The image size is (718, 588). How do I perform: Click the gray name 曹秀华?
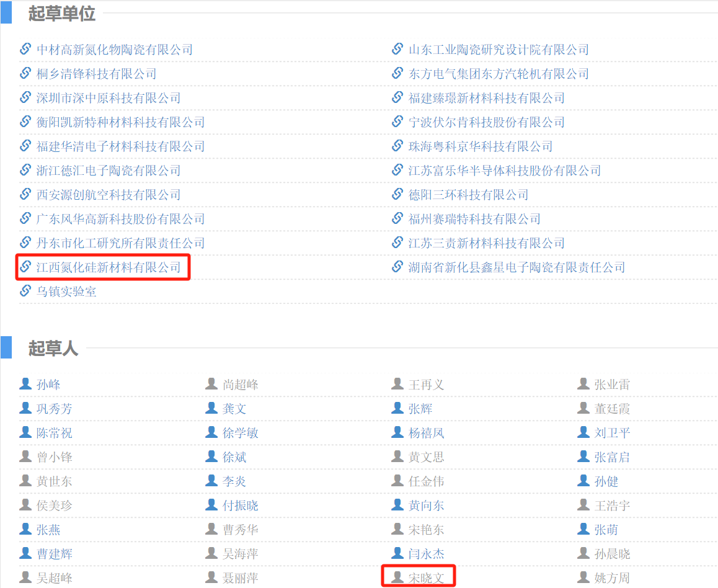(x=241, y=530)
